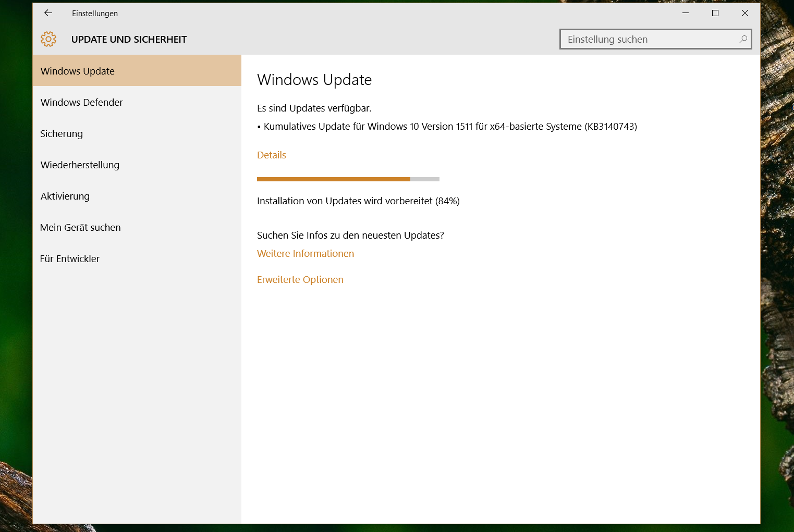794x532 pixels.
Task: Close the Einstellungen window
Action: click(x=745, y=13)
